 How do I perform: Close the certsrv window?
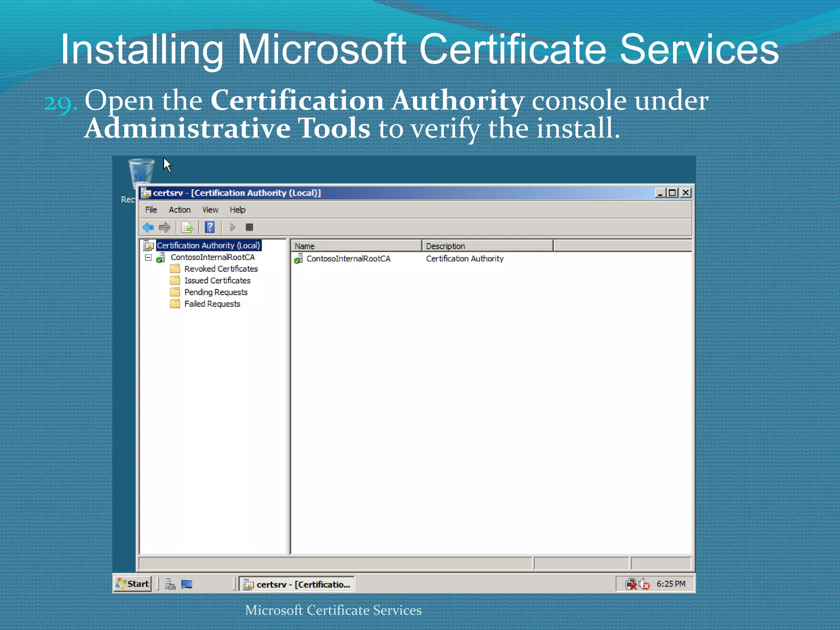tap(686, 193)
